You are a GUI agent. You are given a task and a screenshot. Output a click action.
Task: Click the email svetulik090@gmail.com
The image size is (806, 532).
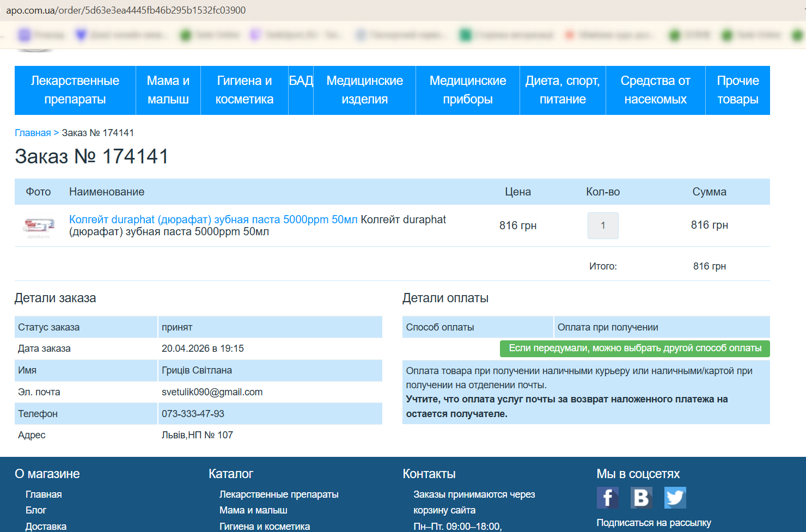click(212, 392)
